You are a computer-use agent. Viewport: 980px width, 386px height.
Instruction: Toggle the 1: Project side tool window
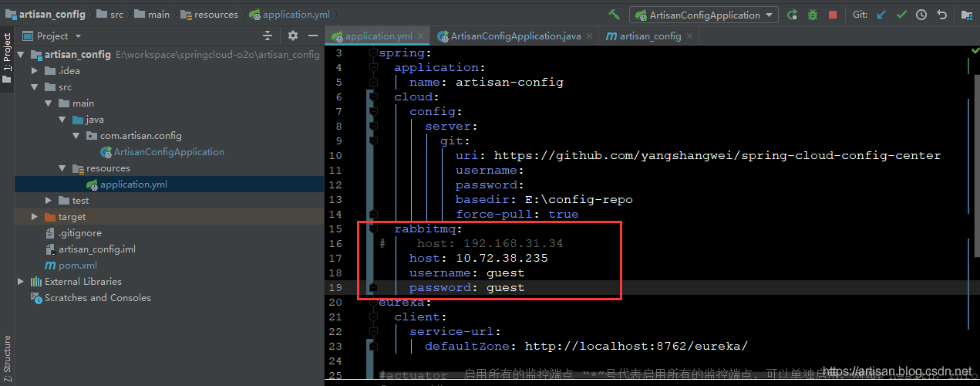7,52
